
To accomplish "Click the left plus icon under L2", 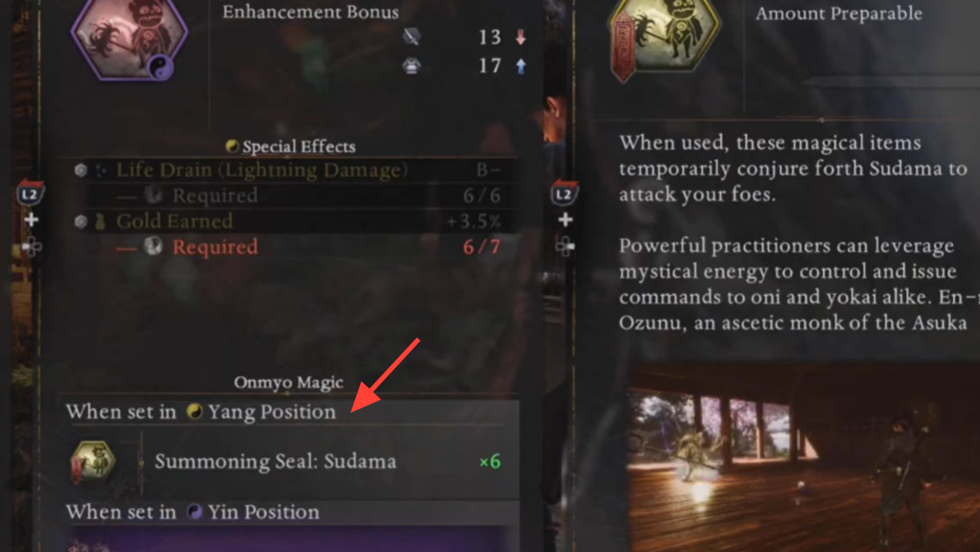I will tap(31, 220).
